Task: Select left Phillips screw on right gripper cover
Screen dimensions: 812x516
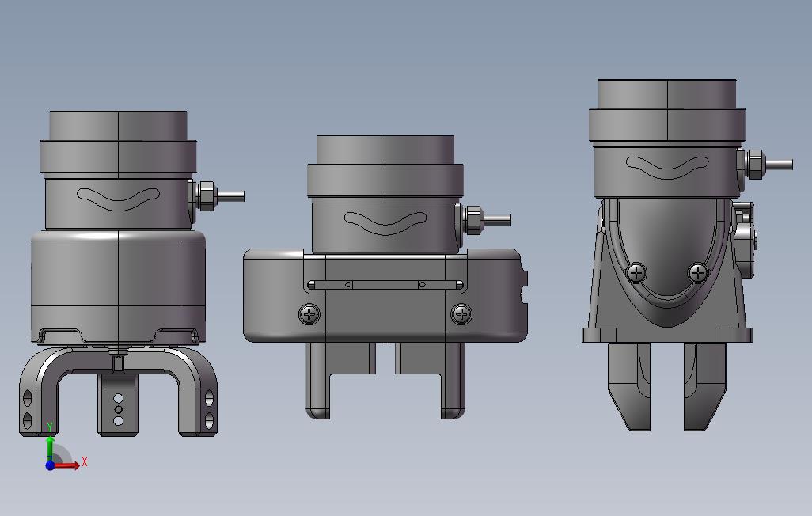Action: coord(636,272)
